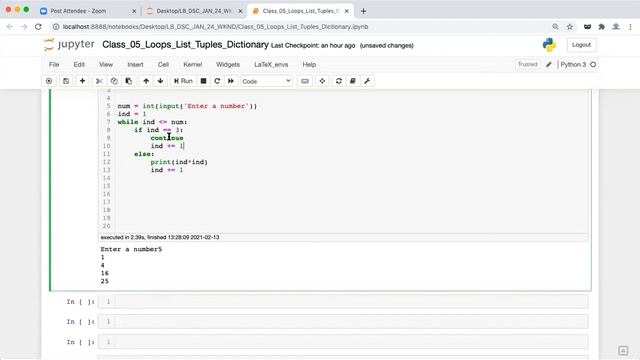Open the Help menu
Image resolution: width=640 pixels, height=360 pixels.
pos(309,64)
